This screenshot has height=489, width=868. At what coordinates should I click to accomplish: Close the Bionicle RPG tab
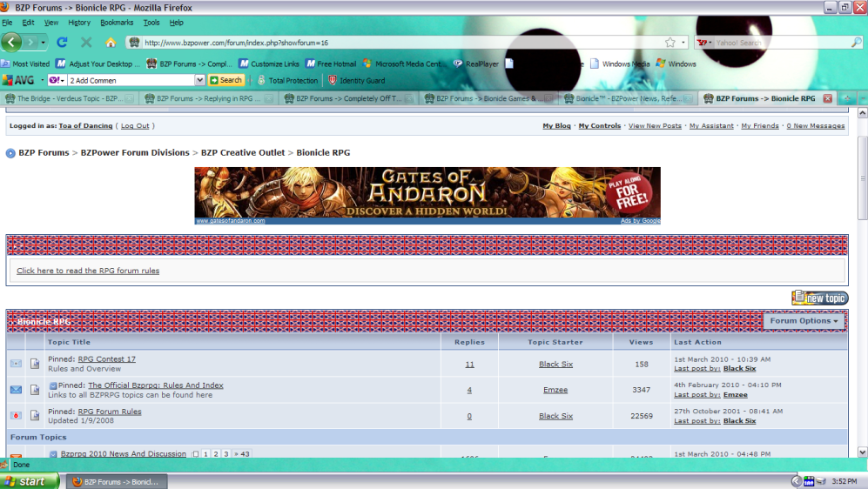coord(828,98)
